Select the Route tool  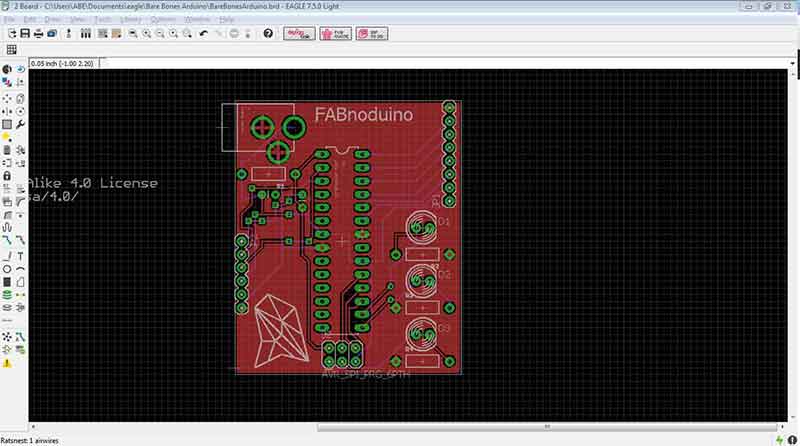pos(7,240)
